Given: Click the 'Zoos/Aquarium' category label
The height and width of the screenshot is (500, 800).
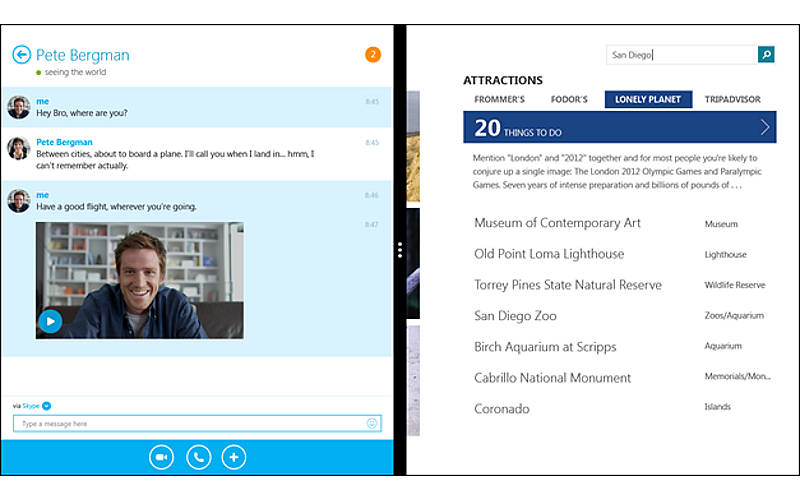Looking at the screenshot, I should 734,315.
